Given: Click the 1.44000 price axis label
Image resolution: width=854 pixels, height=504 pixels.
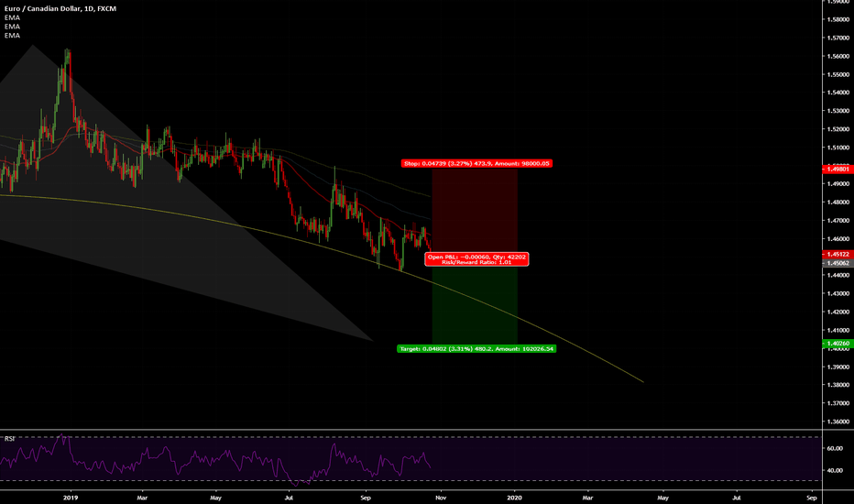Looking at the screenshot, I should click(838, 276).
